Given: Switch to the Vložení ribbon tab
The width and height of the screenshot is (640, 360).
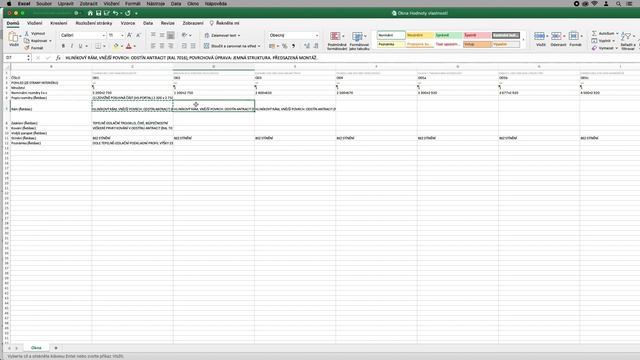Looking at the screenshot, I should pos(34,23).
